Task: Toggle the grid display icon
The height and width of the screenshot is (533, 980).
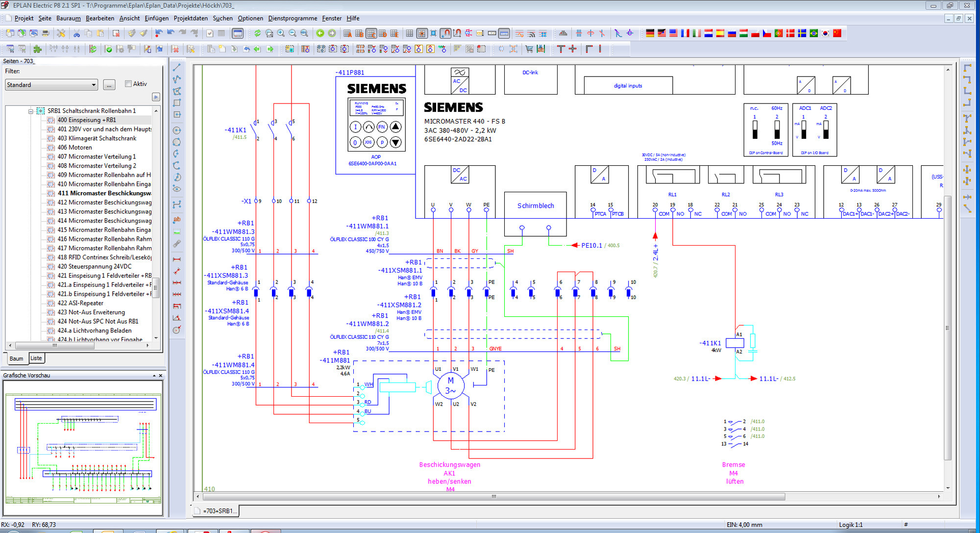Action: [410, 33]
